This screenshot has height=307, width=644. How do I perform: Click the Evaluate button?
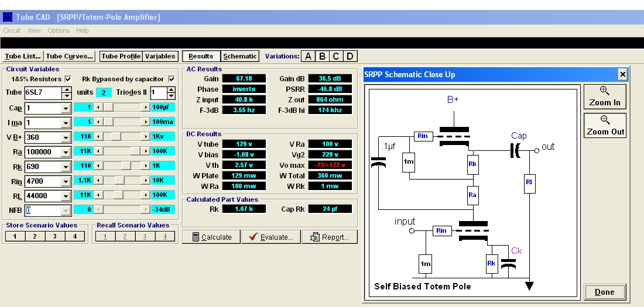coord(271,237)
